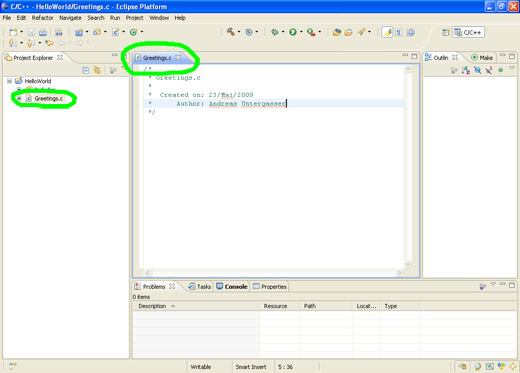Switch to the Properties tab
This screenshot has width=520, height=373.
pos(270,286)
